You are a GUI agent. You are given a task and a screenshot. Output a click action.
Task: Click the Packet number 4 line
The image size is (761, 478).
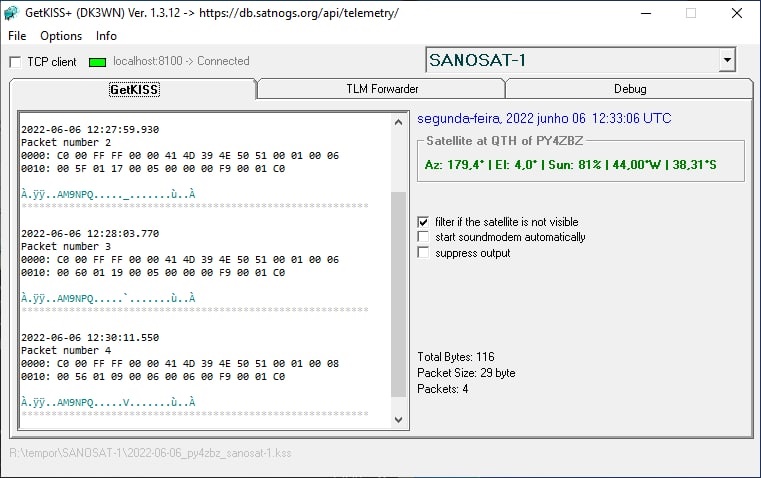[66, 350]
